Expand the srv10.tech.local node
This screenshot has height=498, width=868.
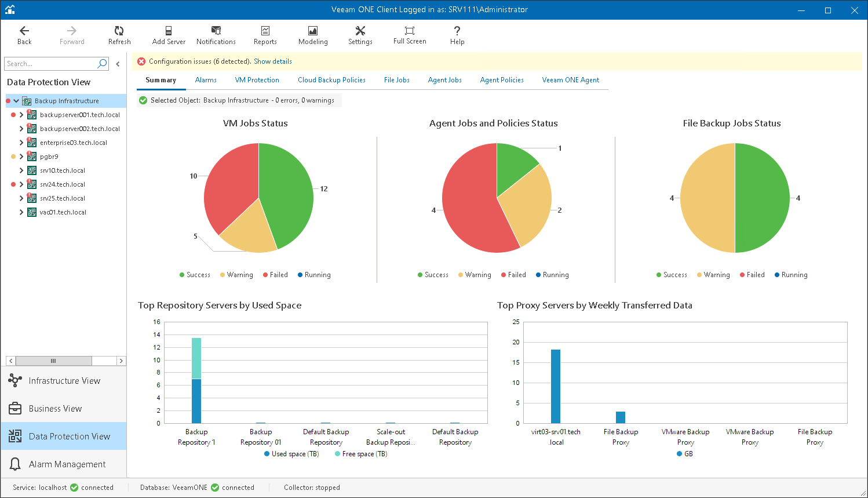[21, 170]
